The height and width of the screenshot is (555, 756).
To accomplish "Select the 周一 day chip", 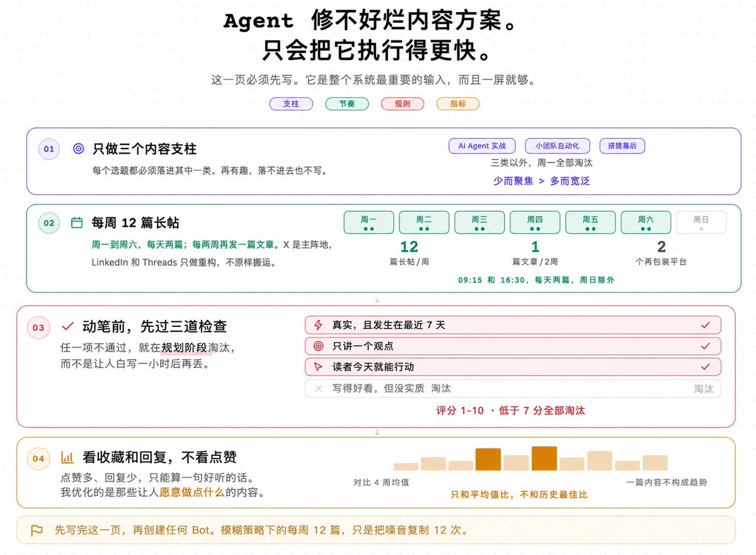I will 369,222.
